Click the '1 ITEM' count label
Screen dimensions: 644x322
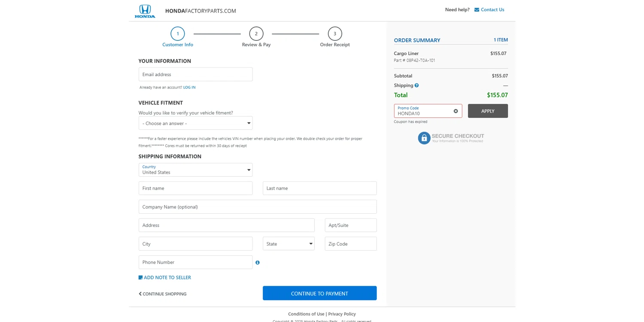pos(501,40)
